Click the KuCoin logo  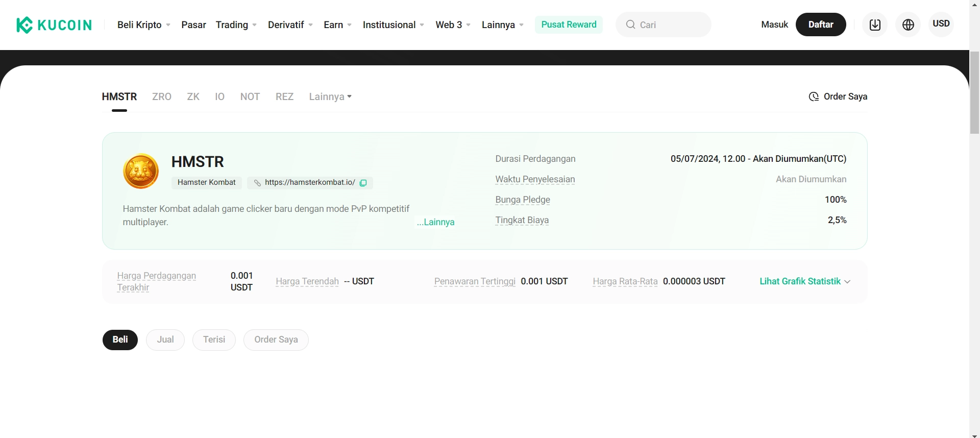54,25
